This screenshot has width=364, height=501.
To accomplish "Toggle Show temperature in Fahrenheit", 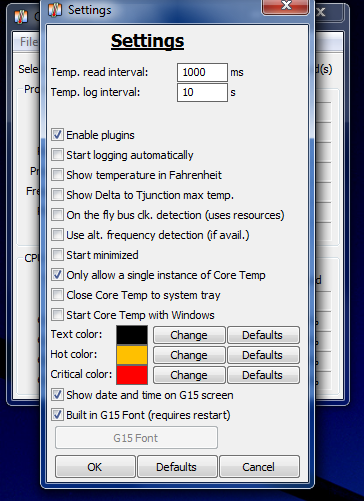I will click(57, 175).
